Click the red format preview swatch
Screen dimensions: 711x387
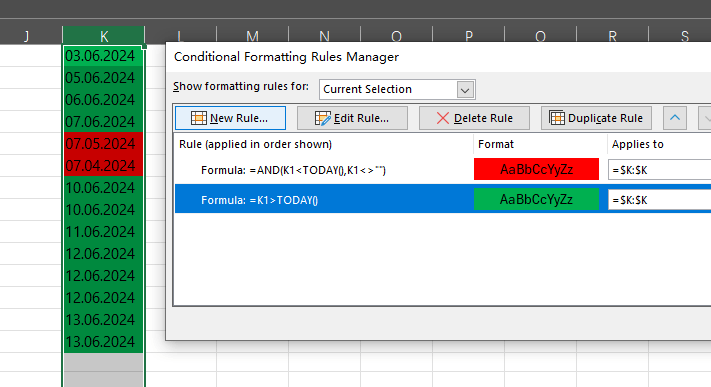[536, 169]
